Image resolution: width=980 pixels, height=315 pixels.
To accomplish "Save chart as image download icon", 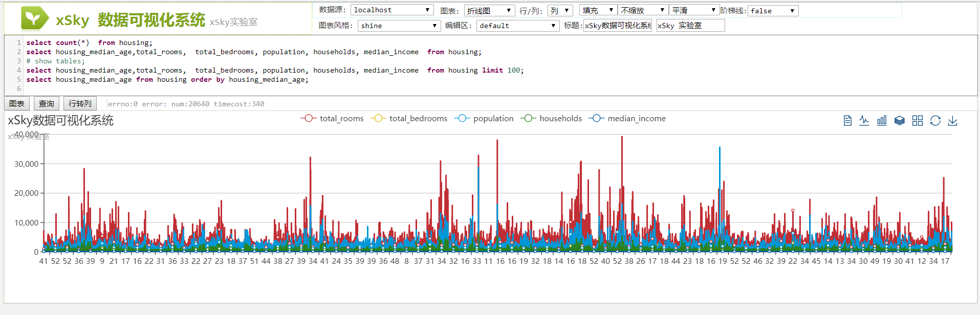I will [x=953, y=121].
